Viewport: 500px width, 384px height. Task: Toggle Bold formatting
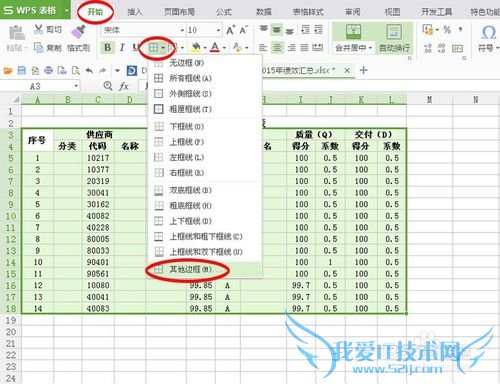[107, 47]
